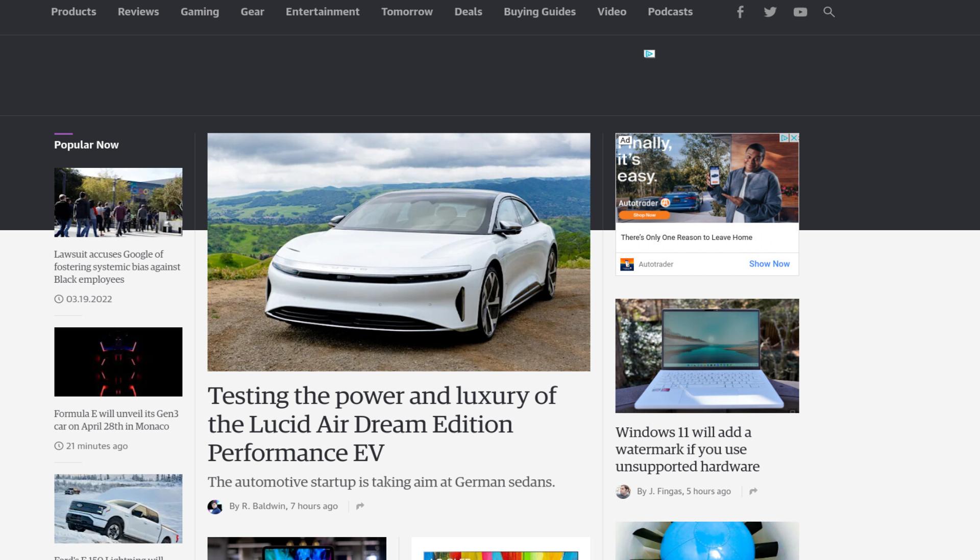Open the Twitter social icon
This screenshot has width=980, height=560.
[770, 12]
